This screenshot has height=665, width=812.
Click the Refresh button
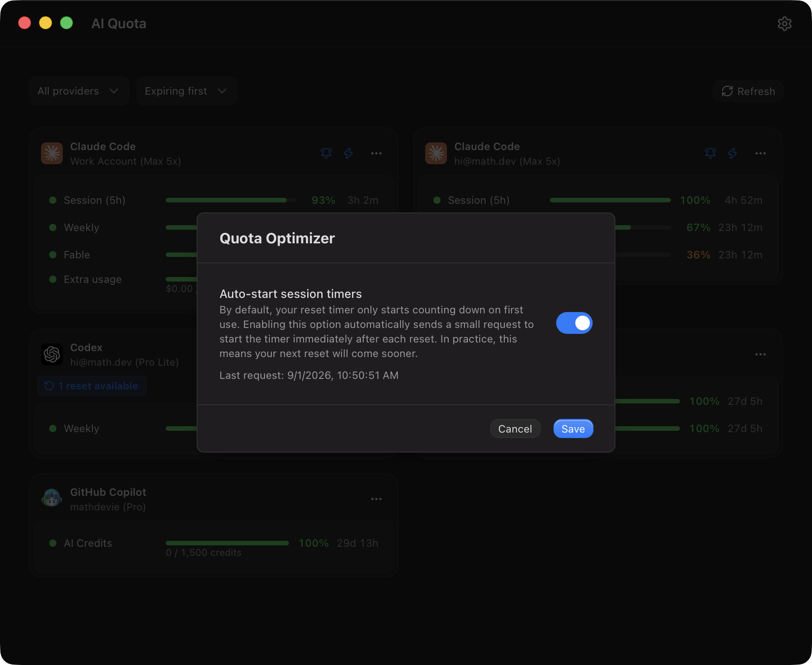pyautogui.click(x=748, y=91)
